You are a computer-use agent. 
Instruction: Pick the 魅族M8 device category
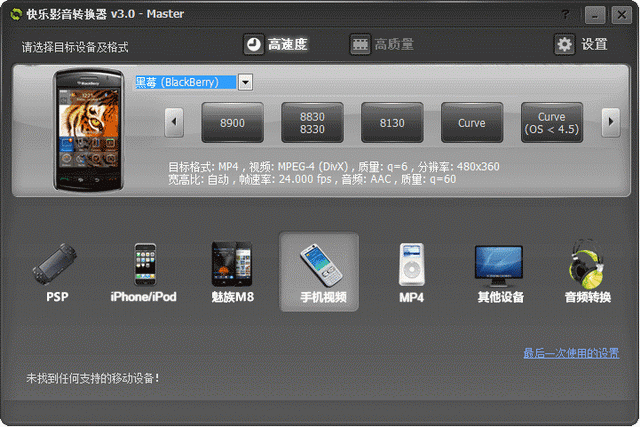(232, 272)
